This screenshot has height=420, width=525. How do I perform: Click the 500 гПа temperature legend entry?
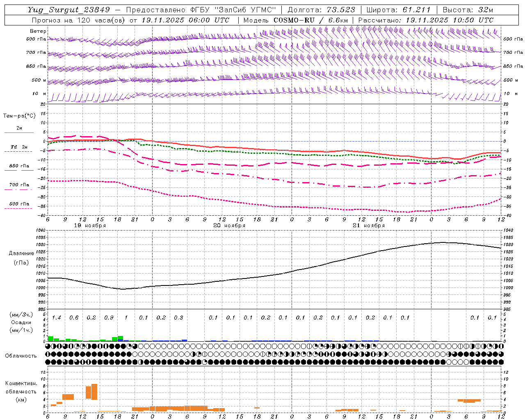pos(19,203)
